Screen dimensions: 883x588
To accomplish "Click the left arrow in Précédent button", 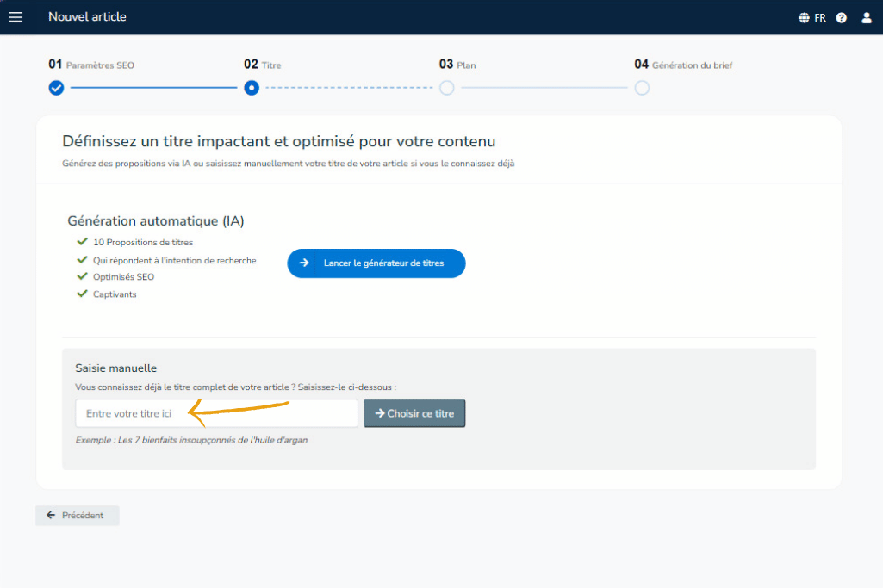I will pyautogui.click(x=51, y=515).
